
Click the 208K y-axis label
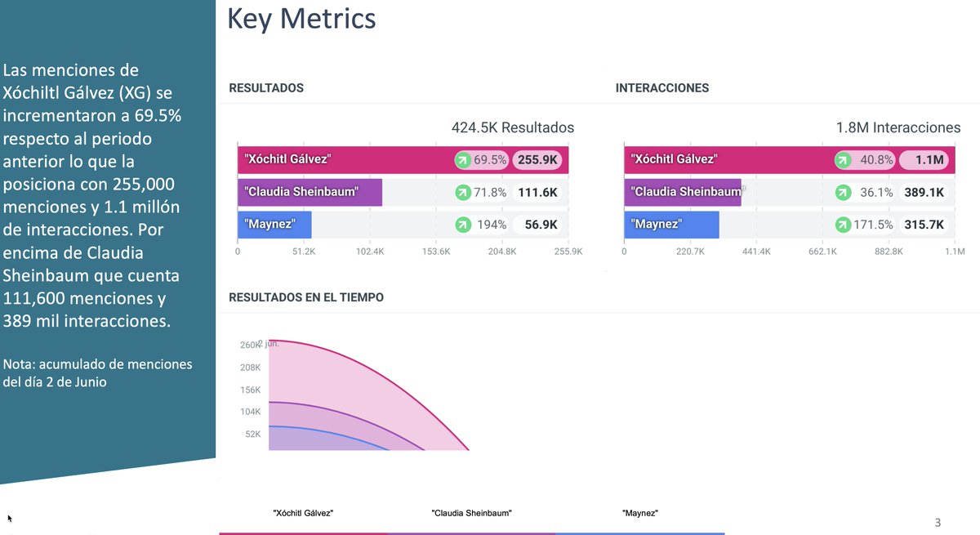pos(250,368)
